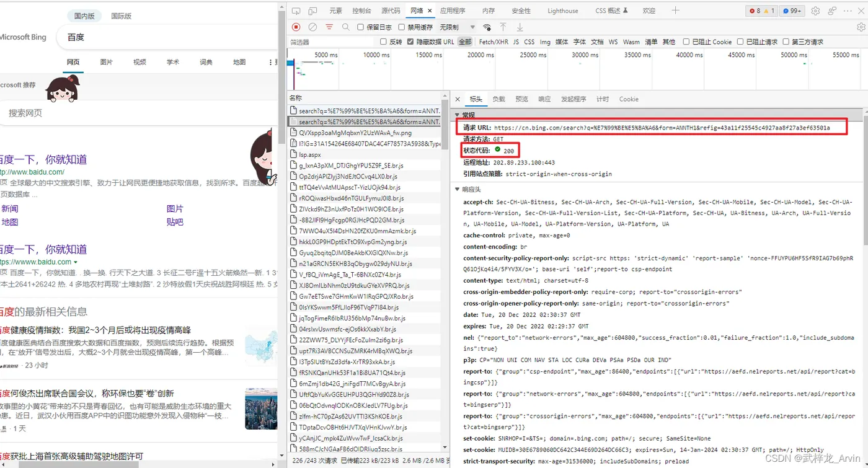
Task: Stop network recording with the red record button
Action: point(296,27)
